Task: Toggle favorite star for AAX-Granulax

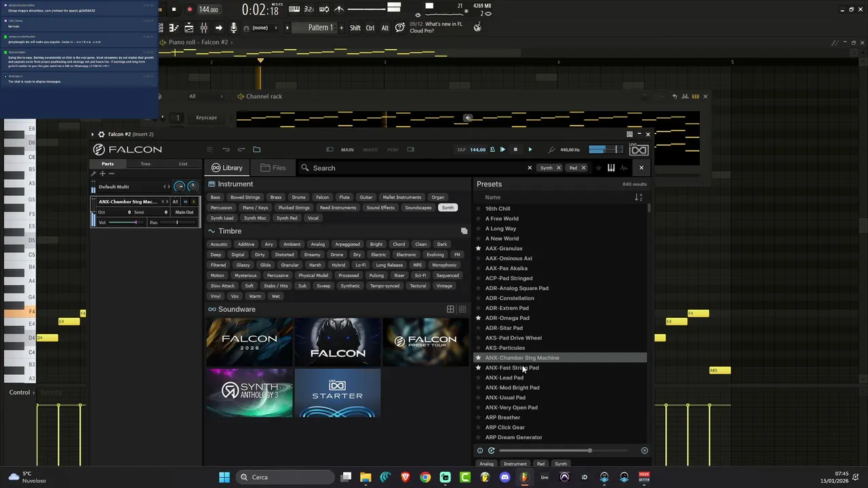Action: point(479,248)
